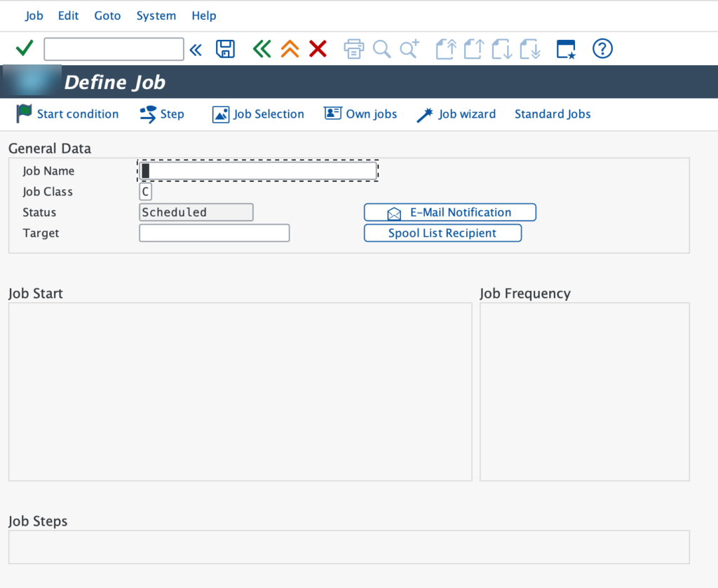
Task: Click the First Page icon
Action: [x=445, y=49]
